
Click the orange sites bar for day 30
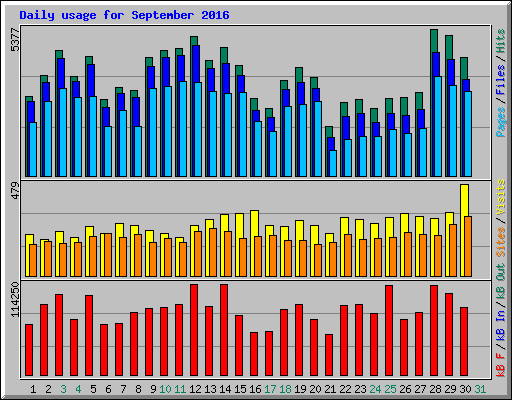click(x=468, y=246)
